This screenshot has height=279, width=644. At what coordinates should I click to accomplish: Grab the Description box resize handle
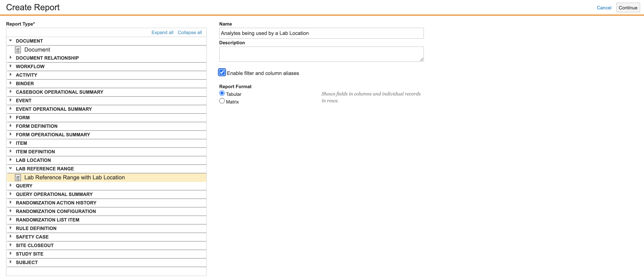point(422,59)
